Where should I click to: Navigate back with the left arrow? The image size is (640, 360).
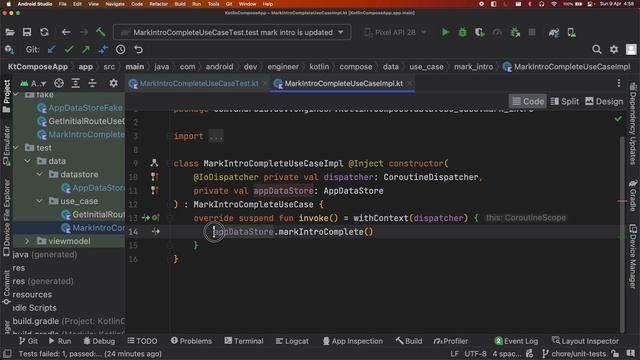click(x=66, y=32)
